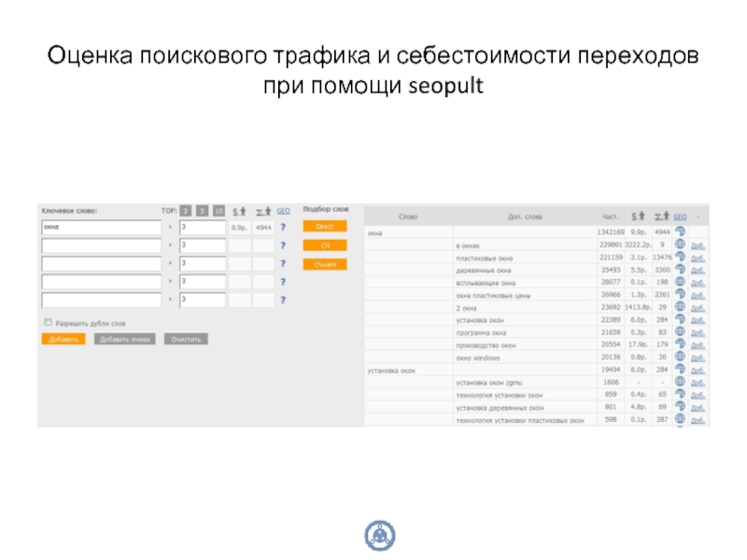Click the '9.9р.' cost box in the keyword form

click(239, 228)
